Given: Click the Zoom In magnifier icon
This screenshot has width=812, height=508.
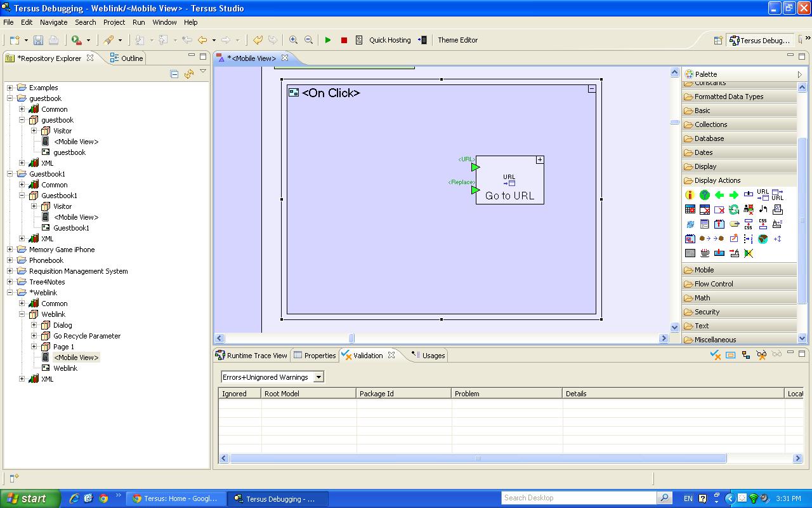Looking at the screenshot, I should coord(293,40).
